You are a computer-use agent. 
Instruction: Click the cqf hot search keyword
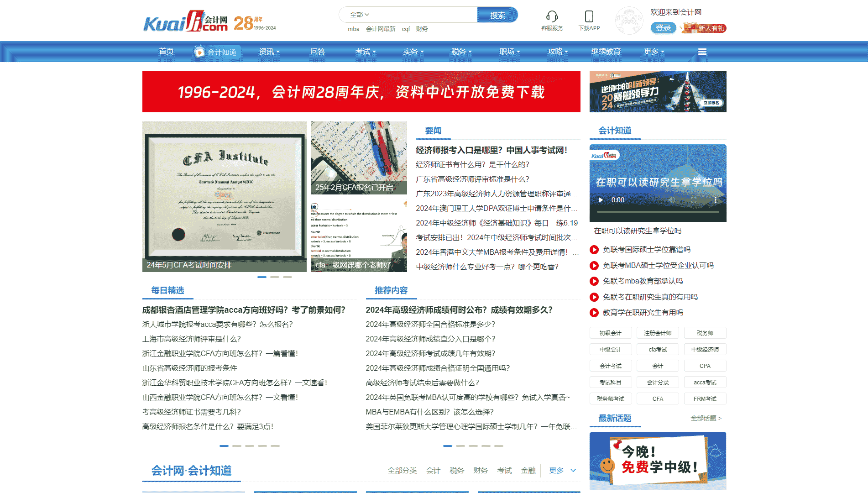(406, 29)
